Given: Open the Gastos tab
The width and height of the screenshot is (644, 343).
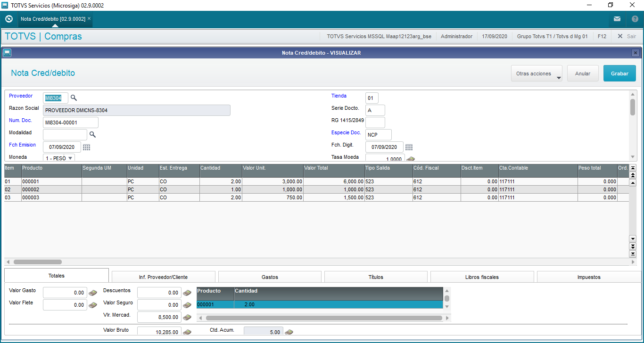Looking at the screenshot, I should pyautogui.click(x=270, y=277).
